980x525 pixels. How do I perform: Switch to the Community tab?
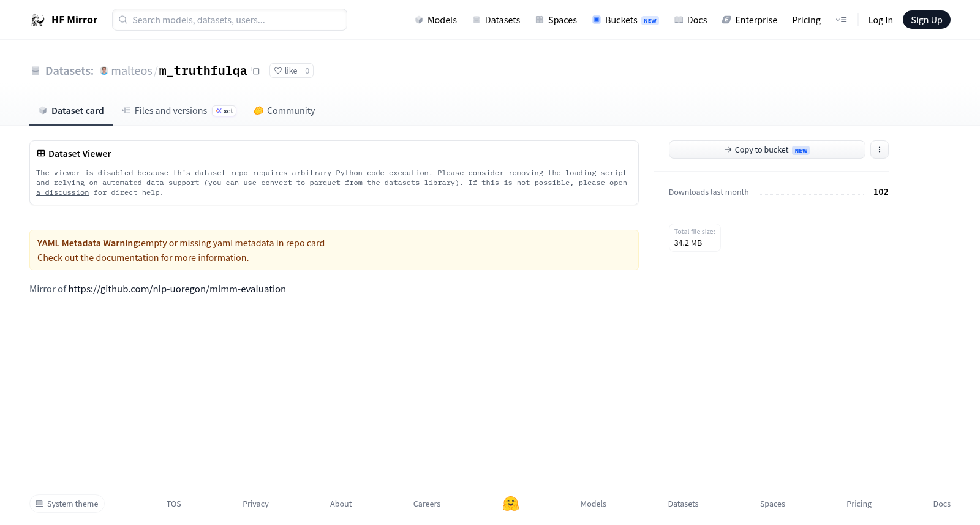284,111
